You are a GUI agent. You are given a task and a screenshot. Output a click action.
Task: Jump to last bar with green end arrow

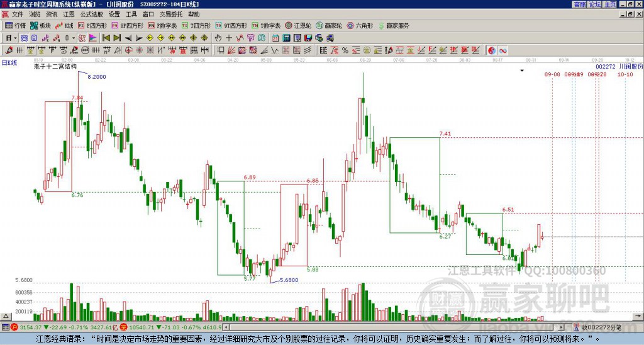pos(117,38)
